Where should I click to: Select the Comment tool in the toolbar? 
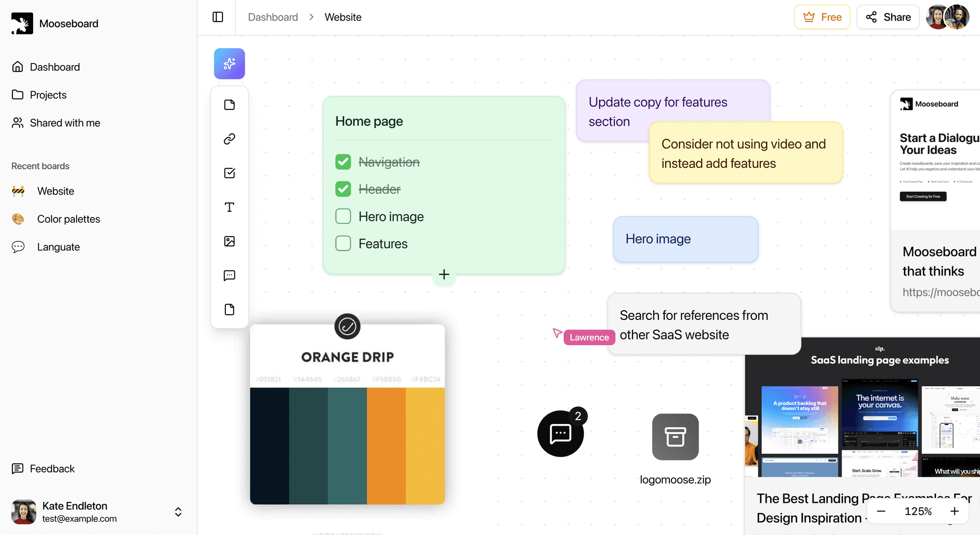tap(229, 275)
